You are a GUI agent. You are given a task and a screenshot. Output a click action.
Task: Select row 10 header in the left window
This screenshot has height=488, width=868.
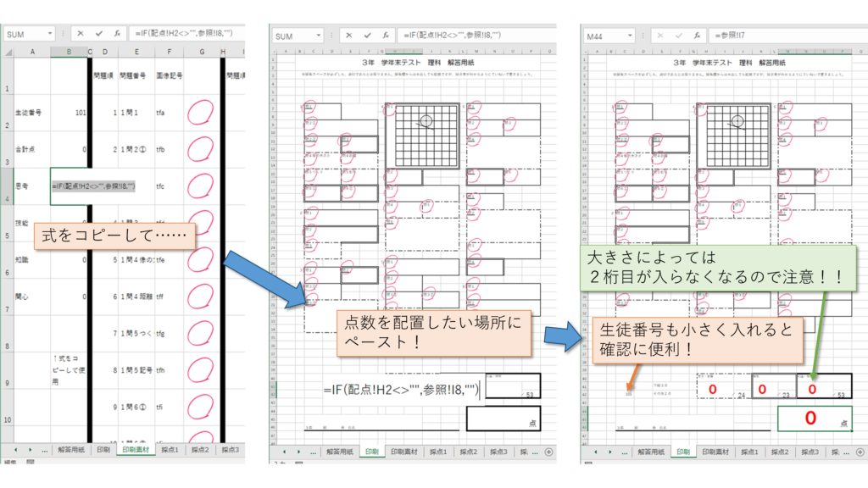tap(7, 408)
